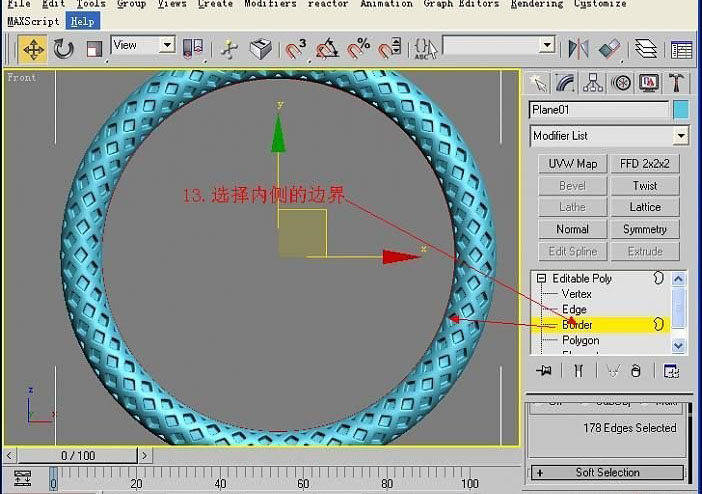
Task: Click the cyan object color swatch
Action: (x=681, y=110)
